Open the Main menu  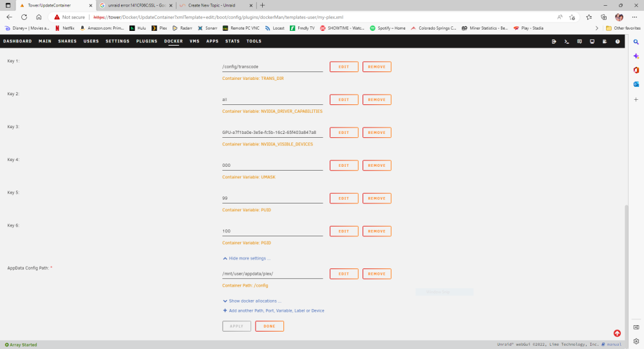coord(45,41)
